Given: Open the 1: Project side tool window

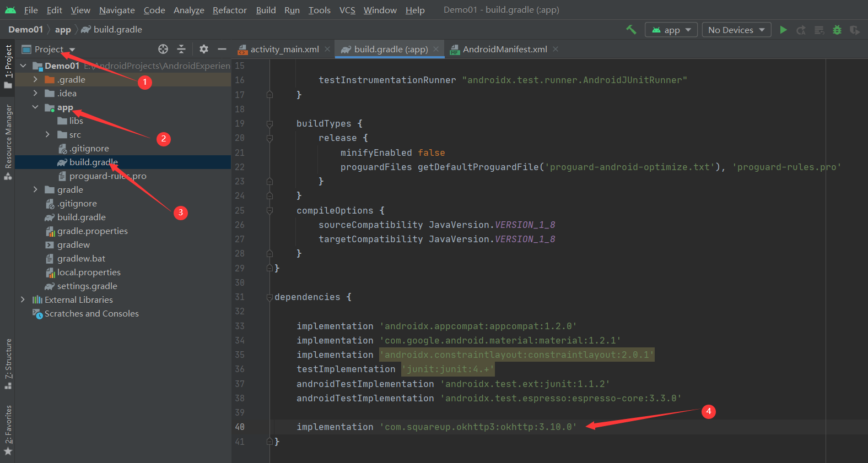Looking at the screenshot, I should (x=8, y=66).
